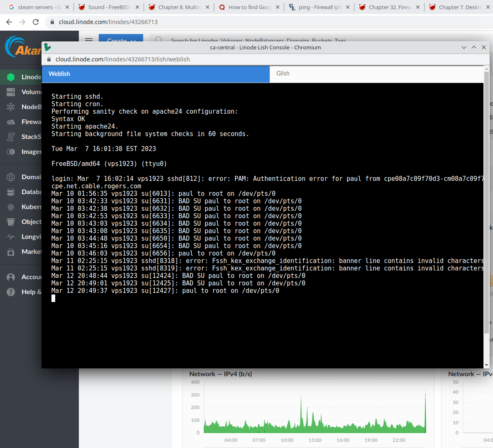Viewport: 493px width, 448px height.
Task: Switch to the Glish tab
Action: click(x=283, y=73)
